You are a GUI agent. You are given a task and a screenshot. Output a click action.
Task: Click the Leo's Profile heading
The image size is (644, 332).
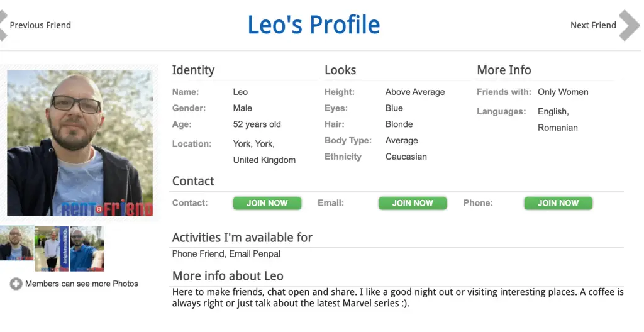click(x=314, y=25)
